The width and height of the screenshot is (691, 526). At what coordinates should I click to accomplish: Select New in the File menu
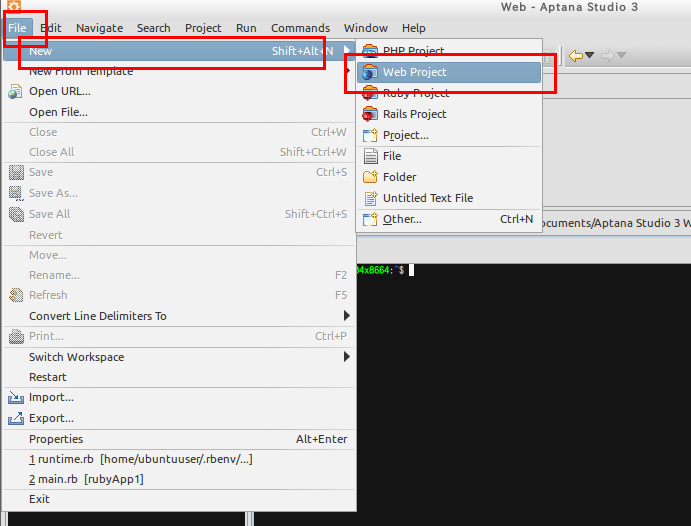178,51
